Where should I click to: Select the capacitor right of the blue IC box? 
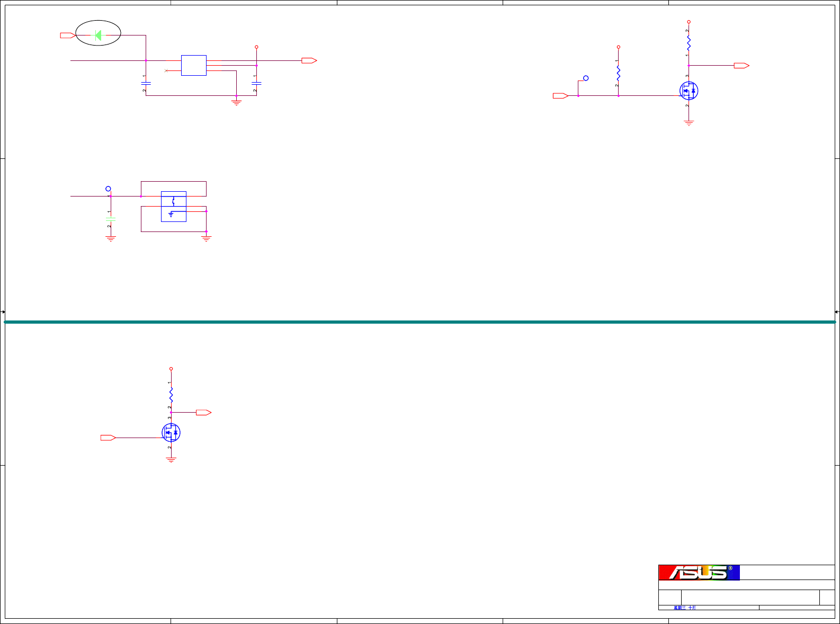pos(256,83)
